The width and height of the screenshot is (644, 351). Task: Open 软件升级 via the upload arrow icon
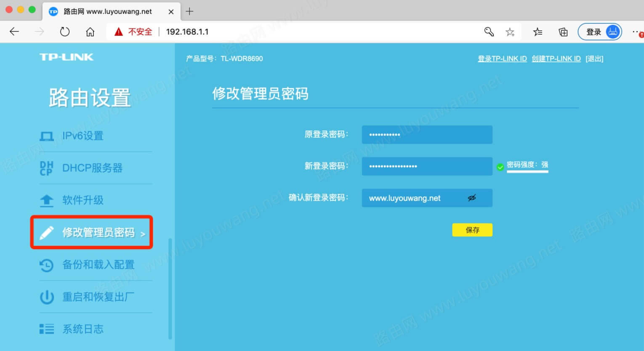coord(47,200)
